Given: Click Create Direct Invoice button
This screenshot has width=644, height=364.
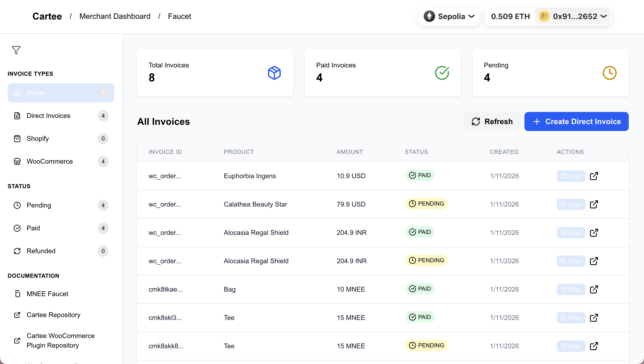Looking at the screenshot, I should tap(576, 121).
